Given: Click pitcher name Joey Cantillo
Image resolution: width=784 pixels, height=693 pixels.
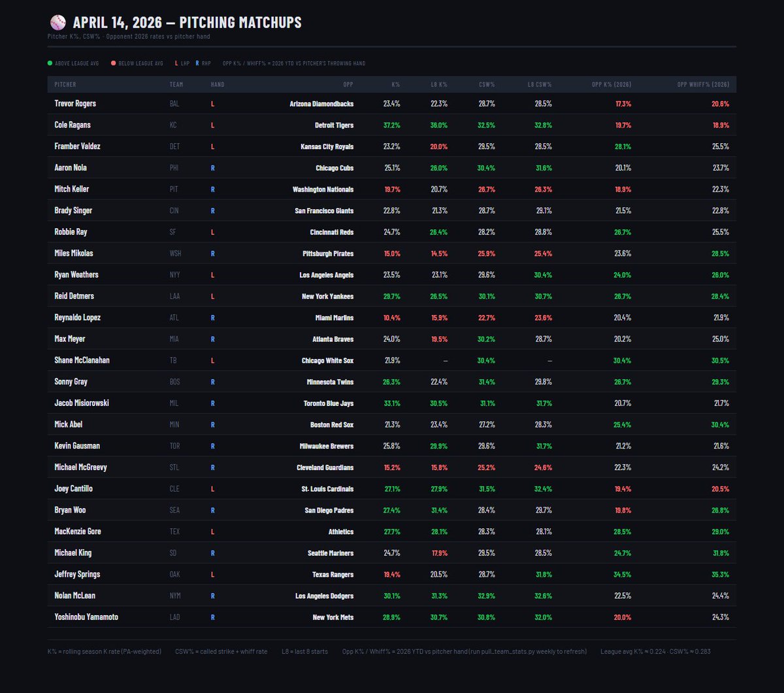Looking at the screenshot, I should coord(73,489).
